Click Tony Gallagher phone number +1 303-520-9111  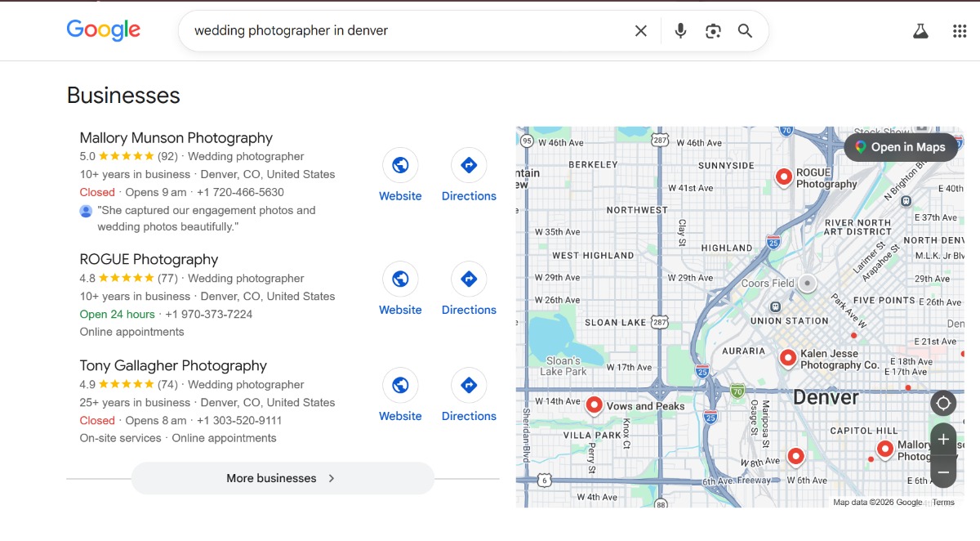pos(239,420)
